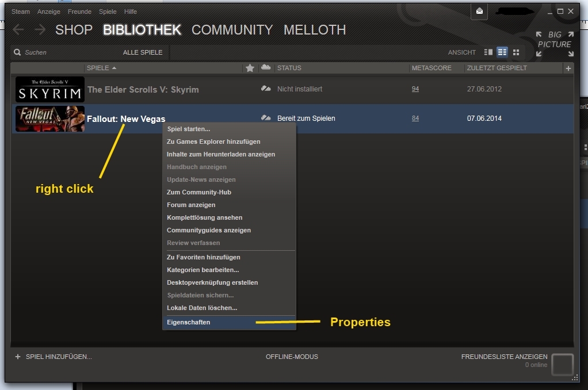Go forward with the right arrow
Image resolution: width=588 pixels, height=390 pixels.
click(x=40, y=30)
